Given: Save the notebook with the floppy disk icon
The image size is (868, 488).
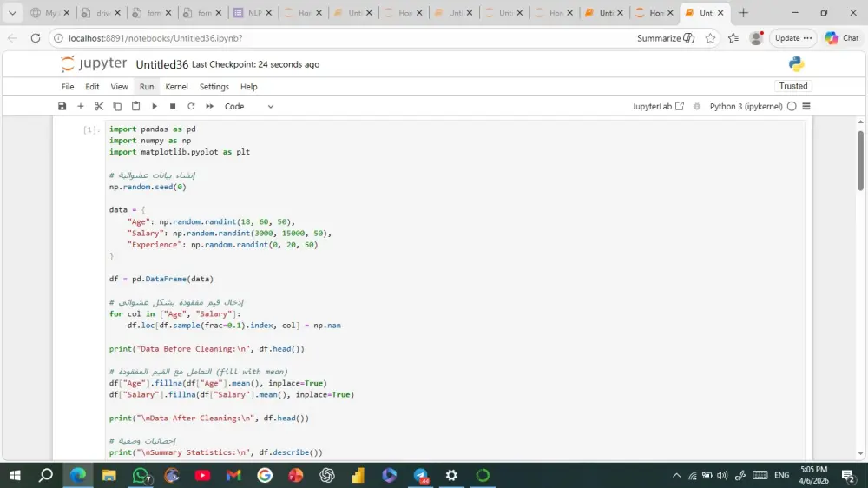Looking at the screenshot, I should pos(62,106).
